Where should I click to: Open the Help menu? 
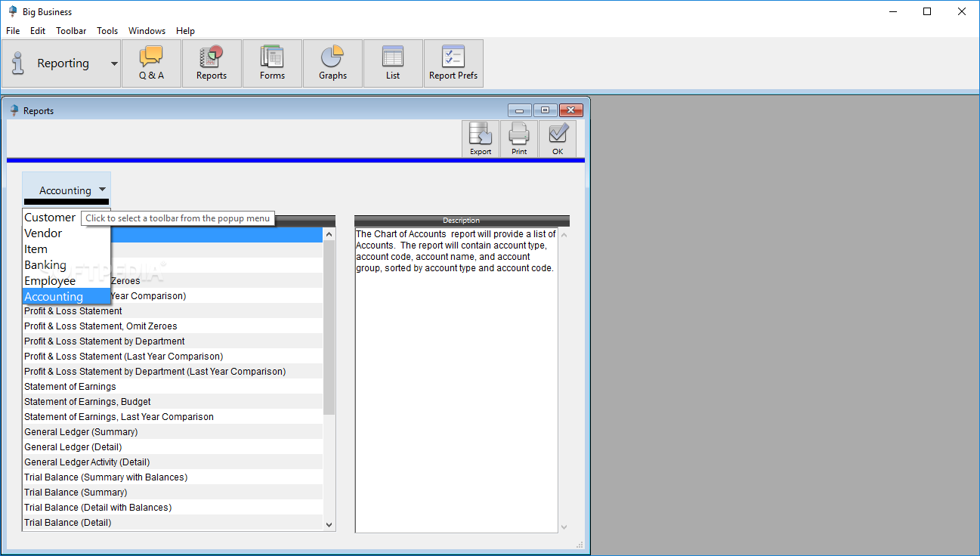(x=185, y=31)
